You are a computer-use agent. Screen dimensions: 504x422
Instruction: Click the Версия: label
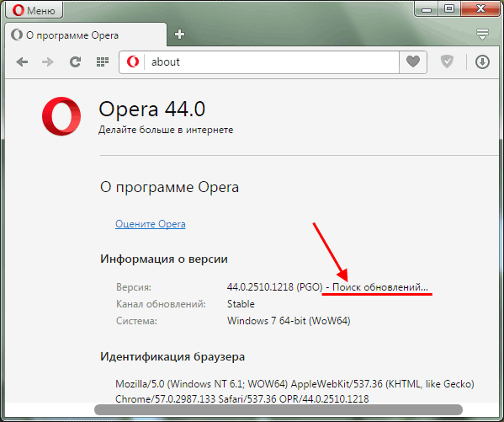134,287
